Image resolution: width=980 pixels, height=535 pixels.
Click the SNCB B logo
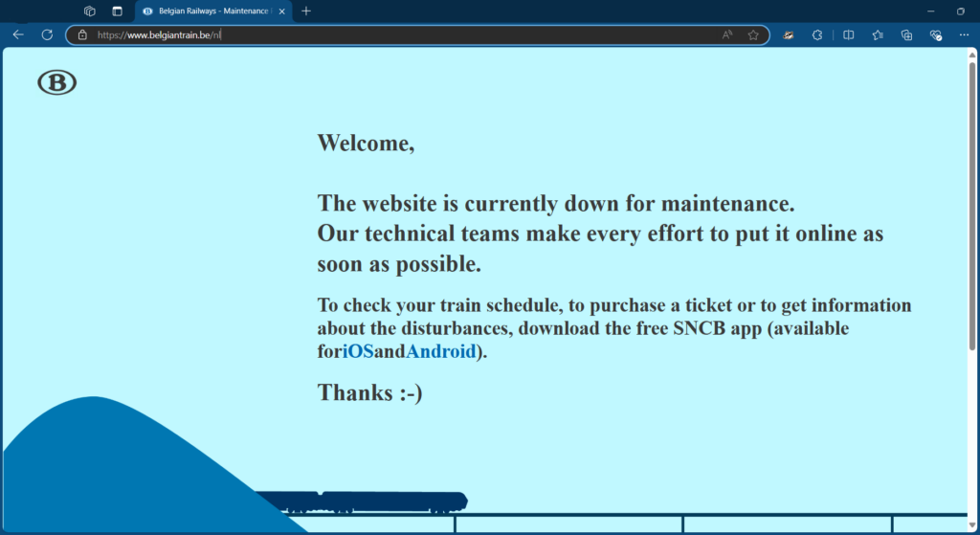56,82
